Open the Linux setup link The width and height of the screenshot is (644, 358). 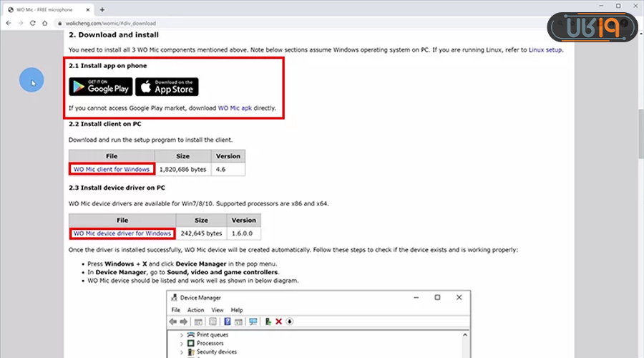coord(545,49)
